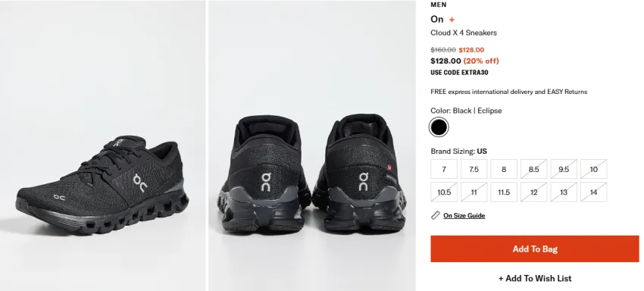
Task: Pick crossed-out size 13
Action: pyautogui.click(x=564, y=192)
